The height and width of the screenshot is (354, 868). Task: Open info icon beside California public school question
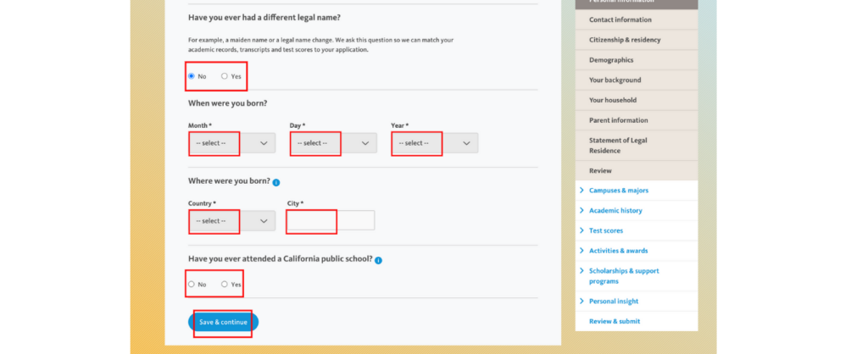point(378,260)
